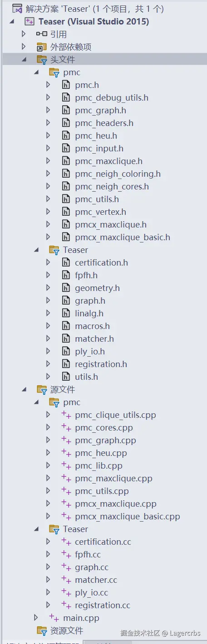Click the 外部依赖项 folder icon
Screen dimensions: 207x644
[x=42, y=47]
